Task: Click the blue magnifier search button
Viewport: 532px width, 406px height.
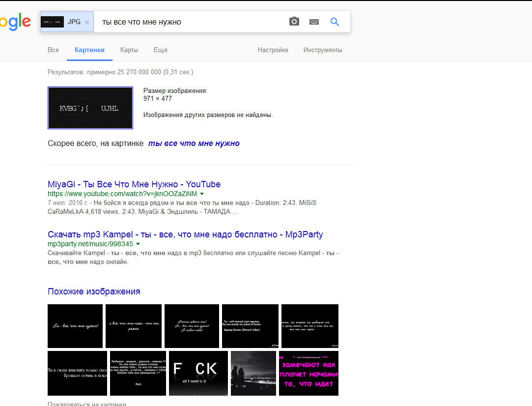Action: [335, 22]
